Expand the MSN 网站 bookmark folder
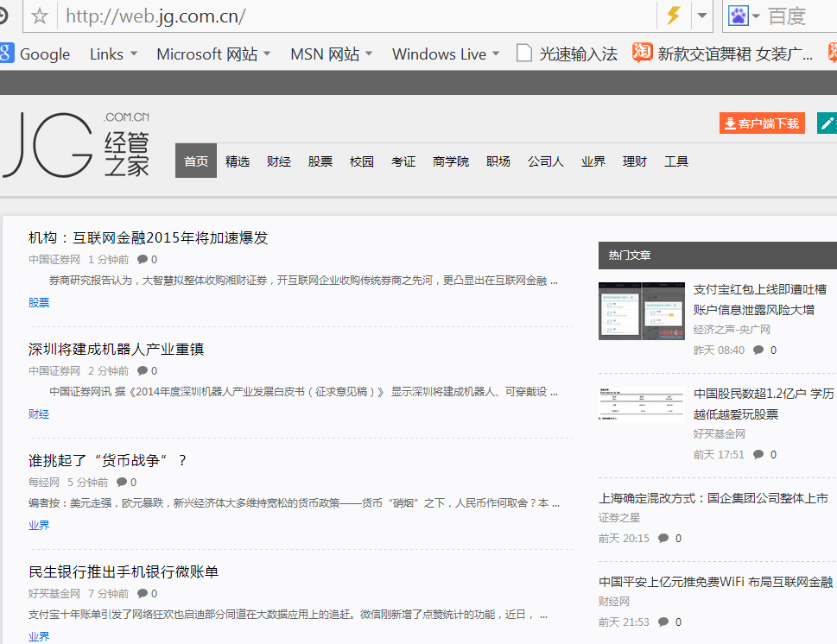This screenshot has height=644, width=837. point(331,54)
